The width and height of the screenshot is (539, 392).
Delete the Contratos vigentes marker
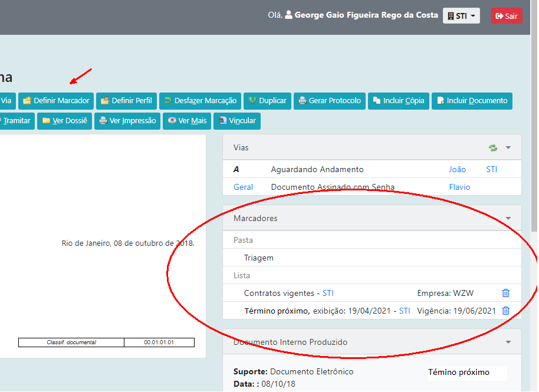tap(505, 293)
